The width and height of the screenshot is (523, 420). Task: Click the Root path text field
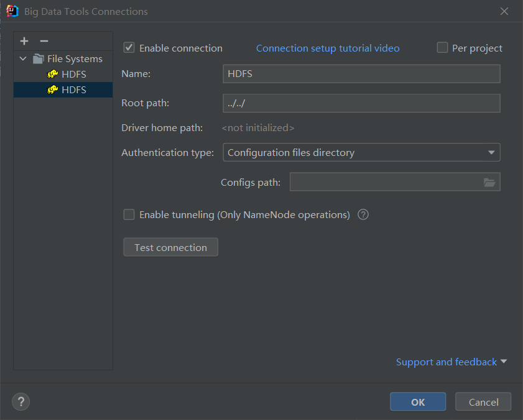click(x=361, y=103)
